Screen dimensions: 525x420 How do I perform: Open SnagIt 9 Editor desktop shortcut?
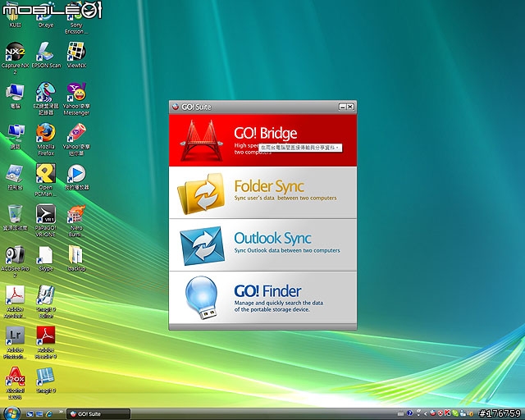click(46, 302)
